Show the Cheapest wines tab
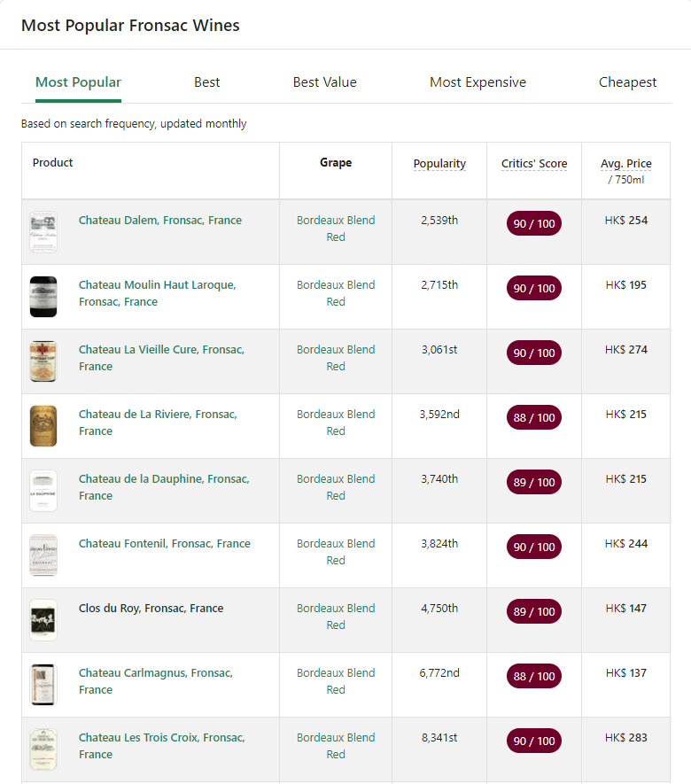This screenshot has height=784, width=691. click(627, 82)
